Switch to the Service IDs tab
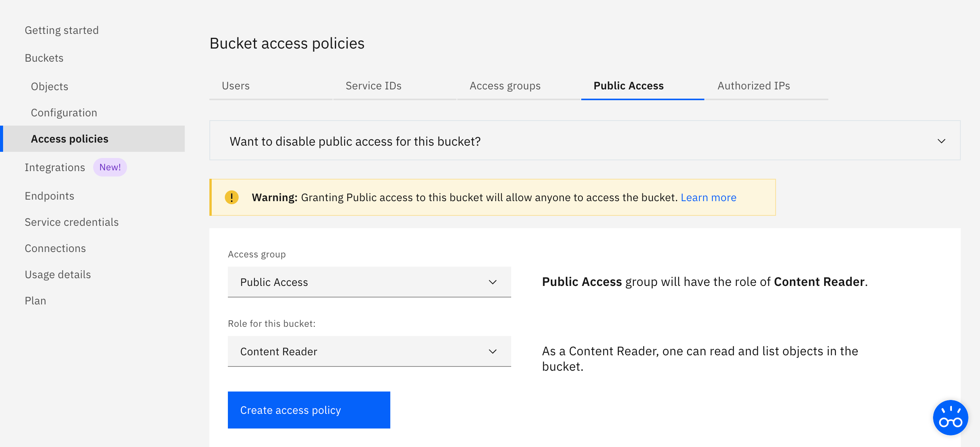Screen dimensions: 980x447 (x=373, y=86)
